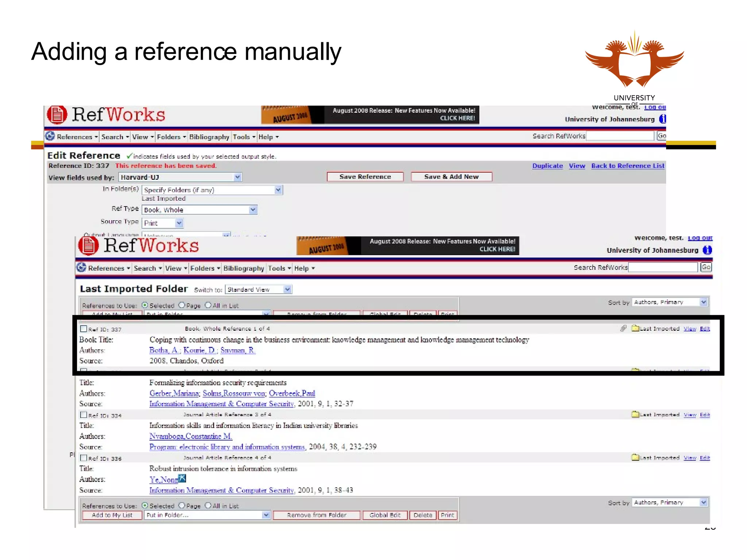
Task: Click the bottom Delete button
Action: pos(423,515)
